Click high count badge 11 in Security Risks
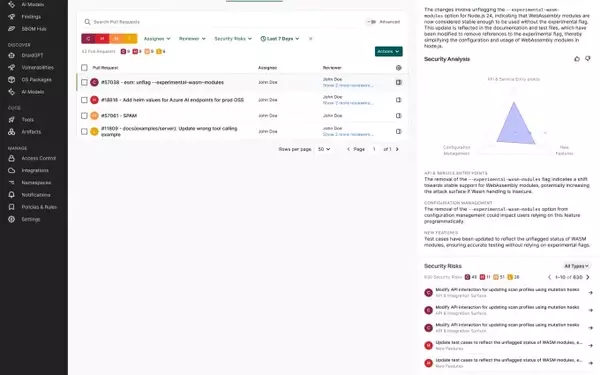Viewport: 600px width, 375px height. tap(485, 277)
